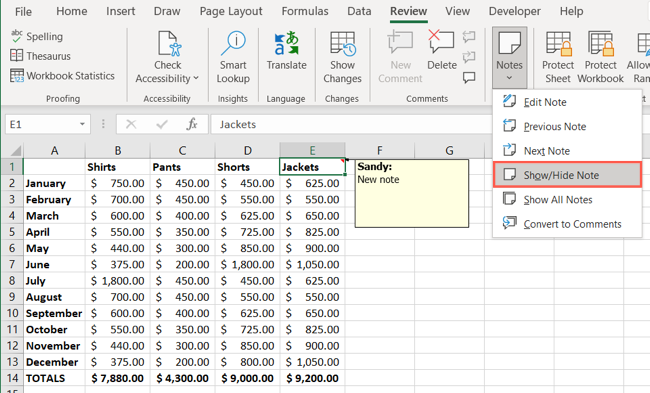Select column D header
The image size is (650, 393).
tap(247, 150)
